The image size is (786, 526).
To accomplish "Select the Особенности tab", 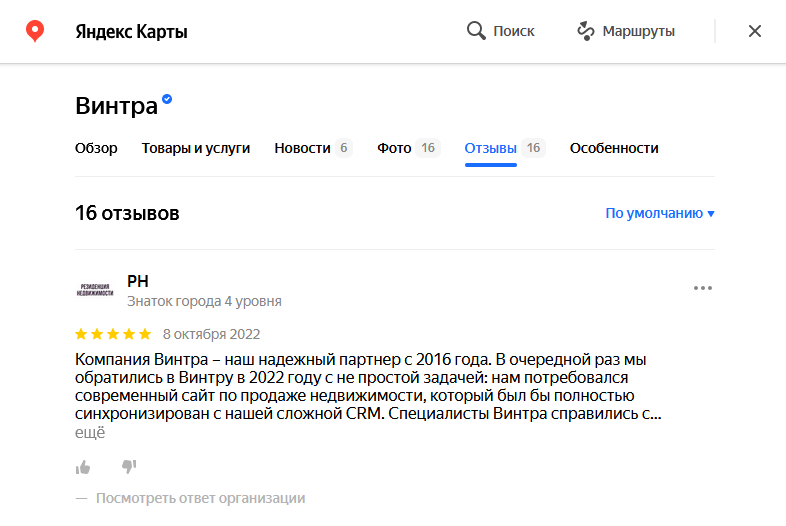I will (x=614, y=148).
